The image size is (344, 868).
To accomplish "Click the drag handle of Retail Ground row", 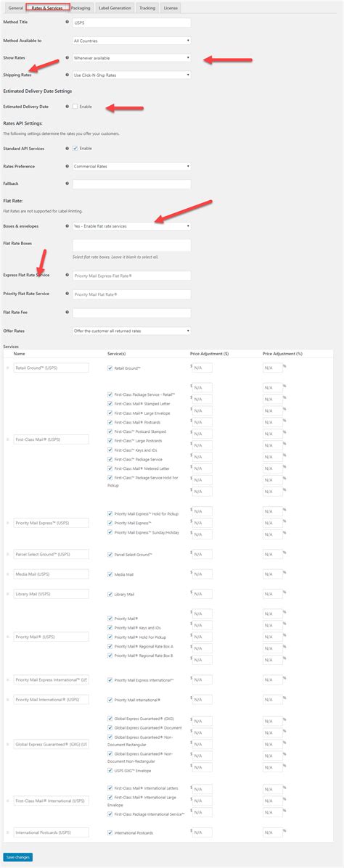I will (7, 368).
